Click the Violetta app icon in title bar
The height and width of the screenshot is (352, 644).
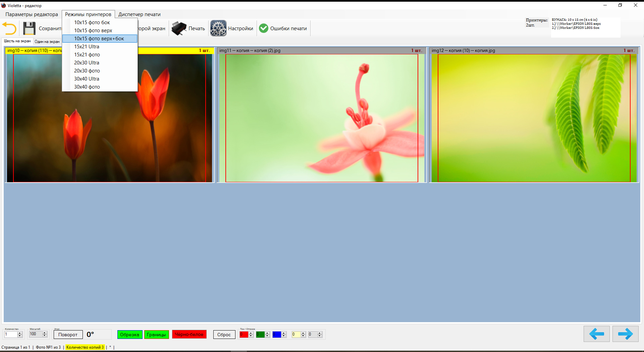click(x=3, y=5)
